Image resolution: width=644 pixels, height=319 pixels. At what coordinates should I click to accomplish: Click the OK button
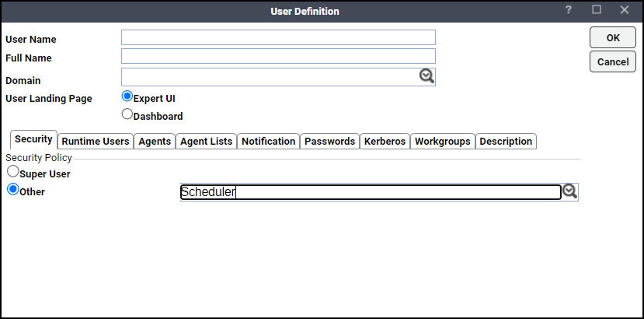click(613, 38)
